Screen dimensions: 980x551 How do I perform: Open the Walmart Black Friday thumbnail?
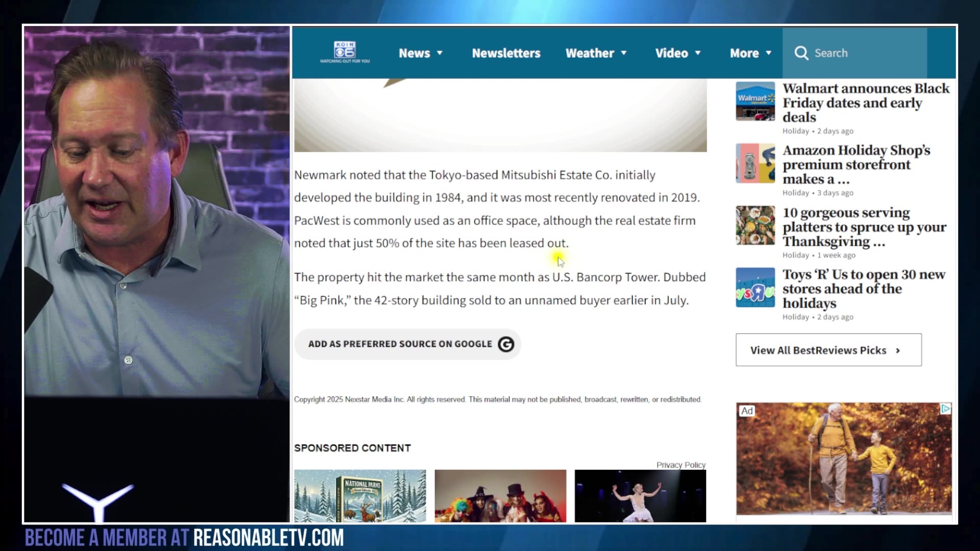755,101
